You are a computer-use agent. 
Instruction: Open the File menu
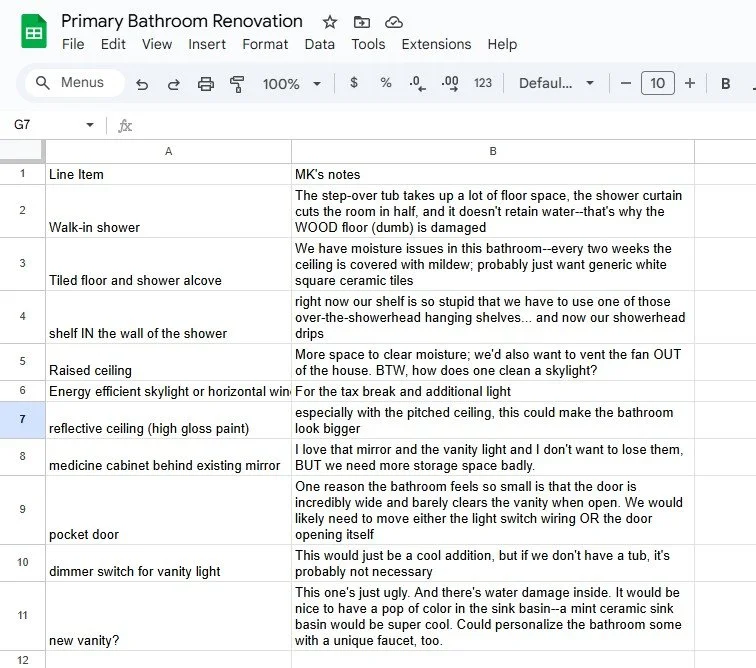click(73, 44)
